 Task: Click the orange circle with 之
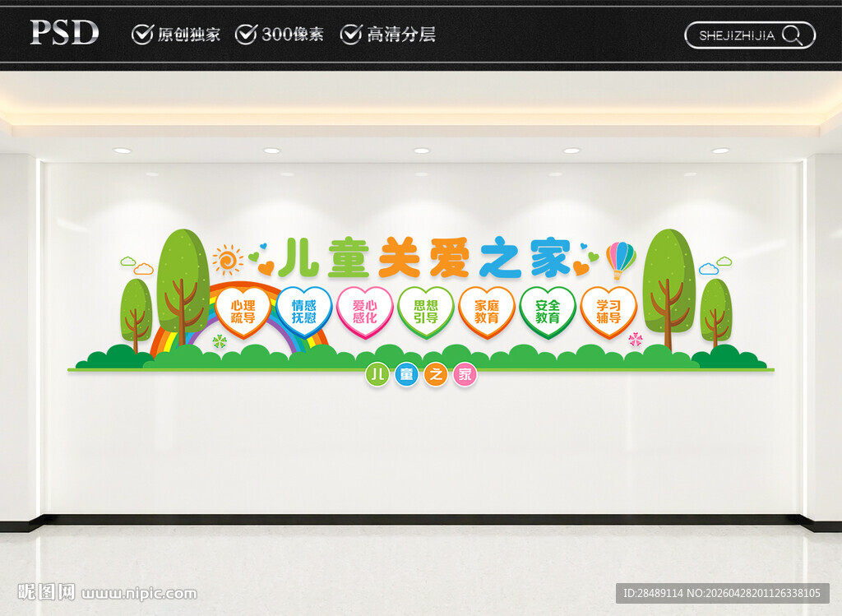pyautogui.click(x=436, y=374)
